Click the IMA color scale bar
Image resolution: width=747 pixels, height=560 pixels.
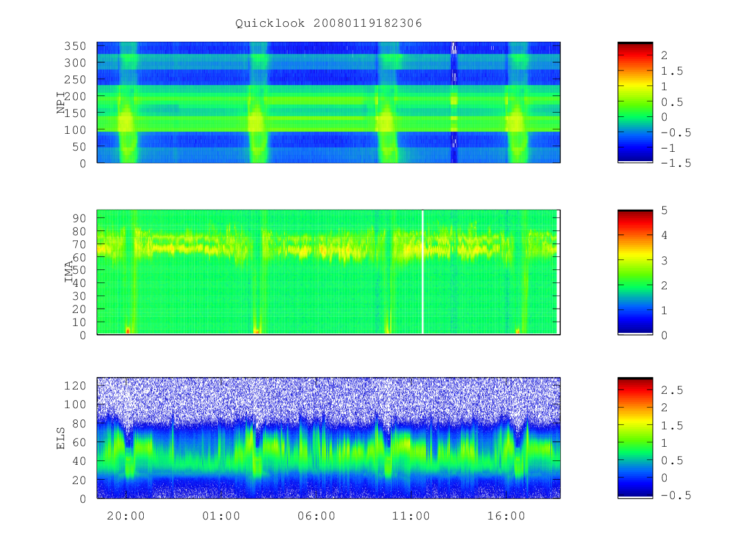(x=635, y=273)
